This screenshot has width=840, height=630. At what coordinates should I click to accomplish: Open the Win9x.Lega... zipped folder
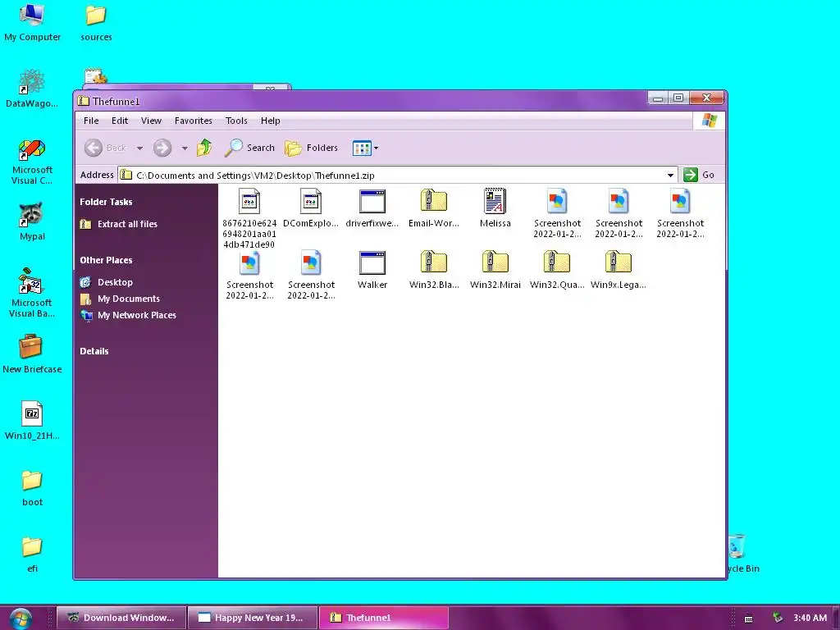coord(619,262)
